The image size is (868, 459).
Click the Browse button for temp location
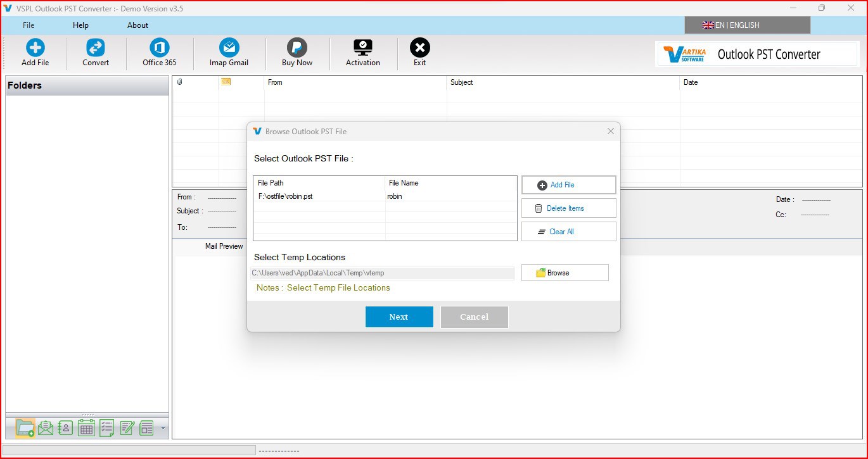click(565, 273)
